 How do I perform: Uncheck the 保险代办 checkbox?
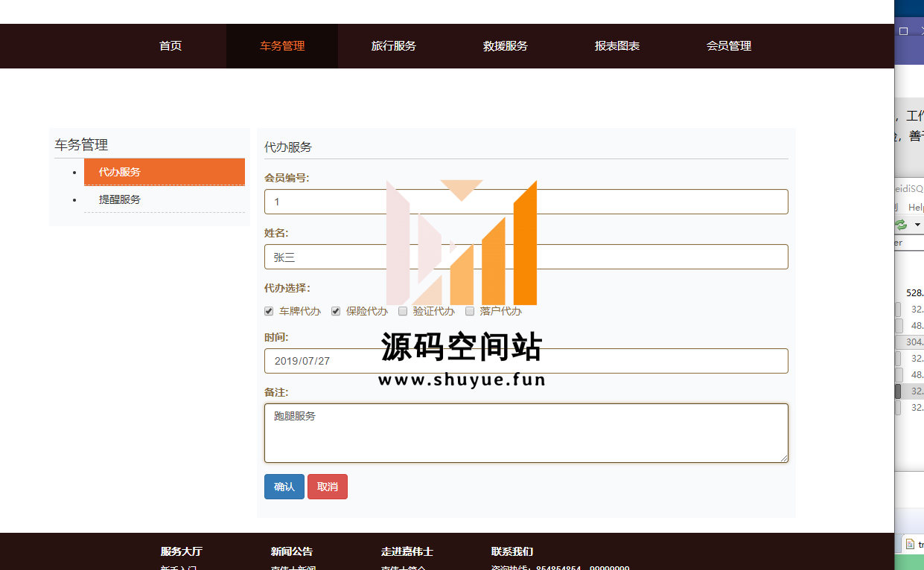pyautogui.click(x=336, y=311)
